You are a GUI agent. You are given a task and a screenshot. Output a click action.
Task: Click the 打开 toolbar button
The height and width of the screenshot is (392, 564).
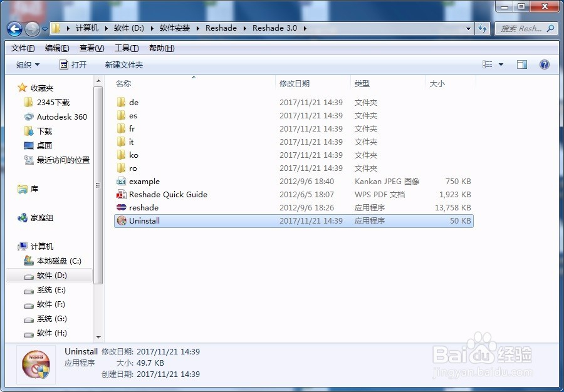pos(73,65)
